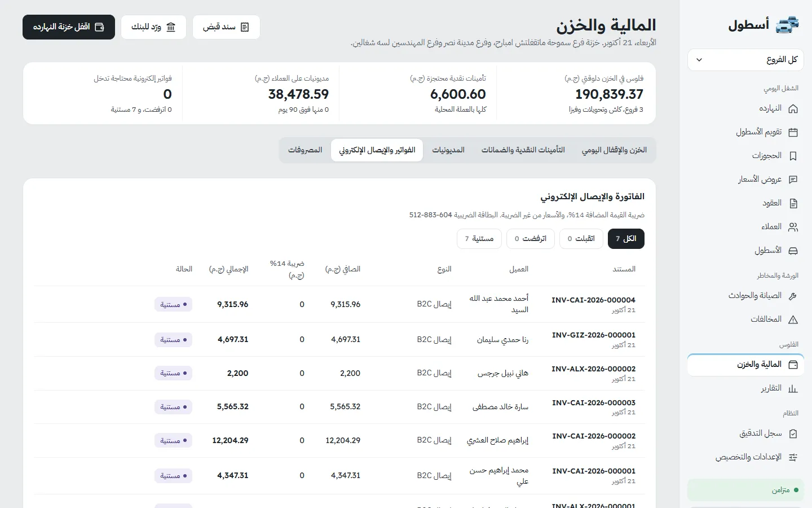Click the ورّد للبنك button
This screenshot has height=508, width=812.
tap(153, 27)
